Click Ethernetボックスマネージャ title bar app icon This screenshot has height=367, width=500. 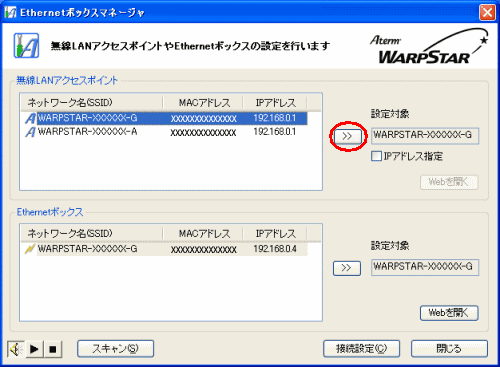pos(11,12)
